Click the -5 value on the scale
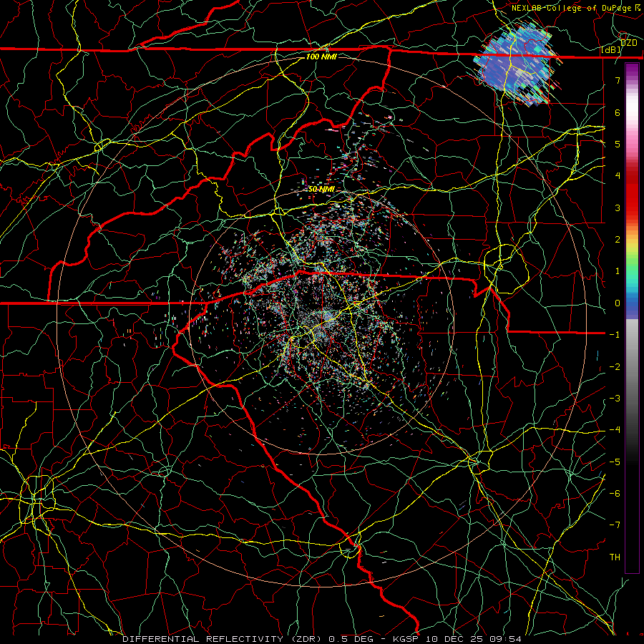 click(x=615, y=462)
